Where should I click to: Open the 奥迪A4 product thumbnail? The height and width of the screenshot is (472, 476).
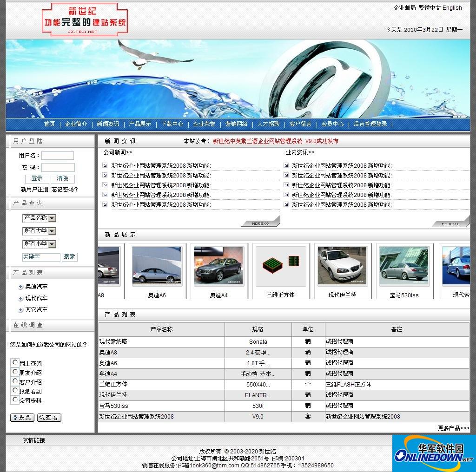pyautogui.click(x=218, y=266)
